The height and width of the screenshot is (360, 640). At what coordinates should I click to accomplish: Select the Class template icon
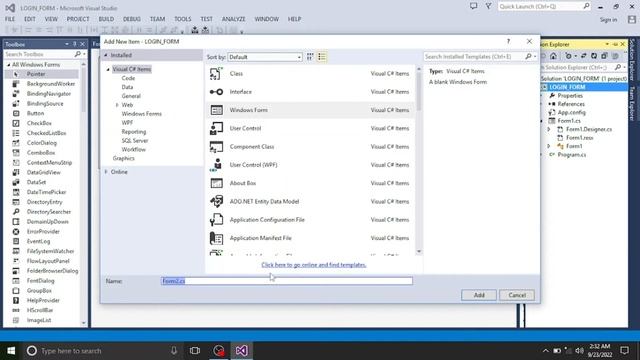click(x=216, y=73)
